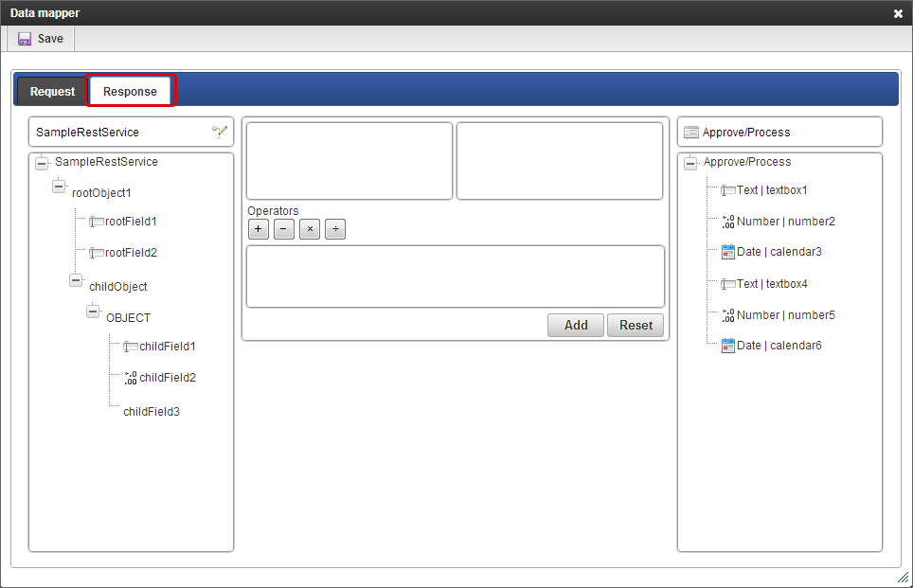
Task: Switch to the Response tab
Action: click(131, 92)
